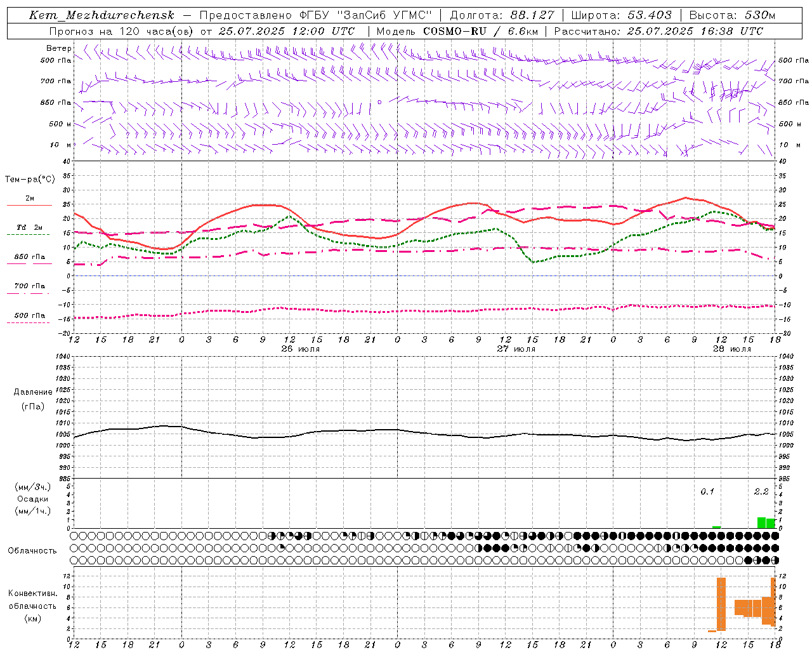Image resolution: width=812 pixels, height=650 pixels.
Task: Click the latitude value Широта: 53.403
Action: [x=622, y=15]
